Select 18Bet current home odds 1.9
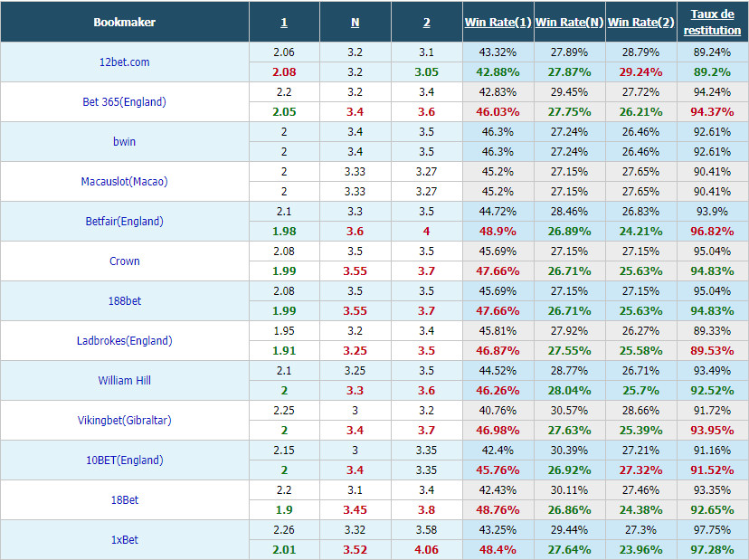 pos(284,510)
